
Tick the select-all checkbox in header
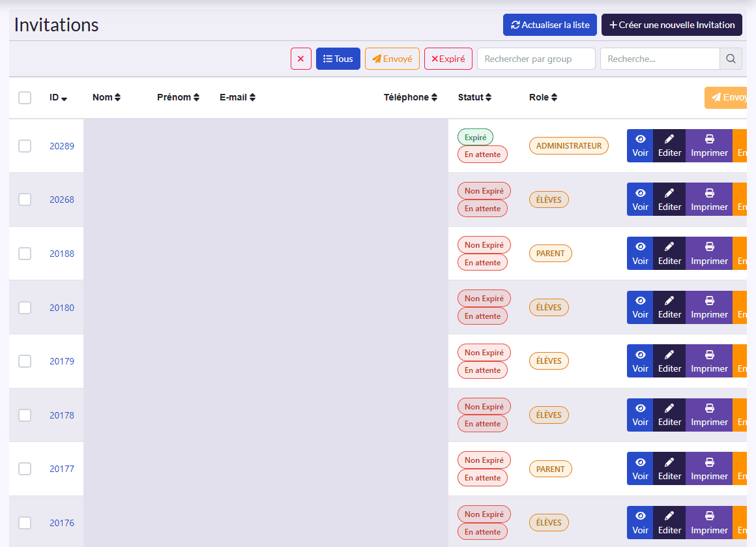25,97
